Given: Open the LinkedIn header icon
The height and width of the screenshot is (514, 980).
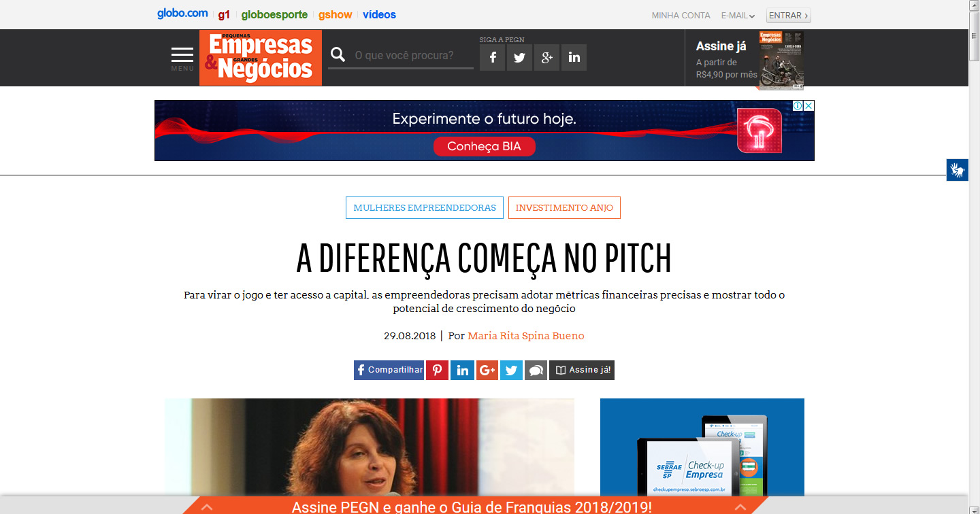Looking at the screenshot, I should (574, 58).
